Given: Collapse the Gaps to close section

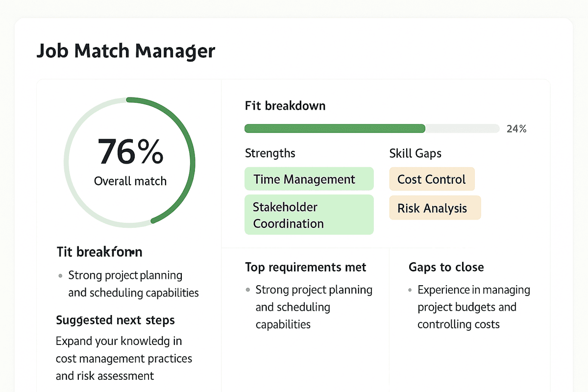Looking at the screenshot, I should pos(446,267).
